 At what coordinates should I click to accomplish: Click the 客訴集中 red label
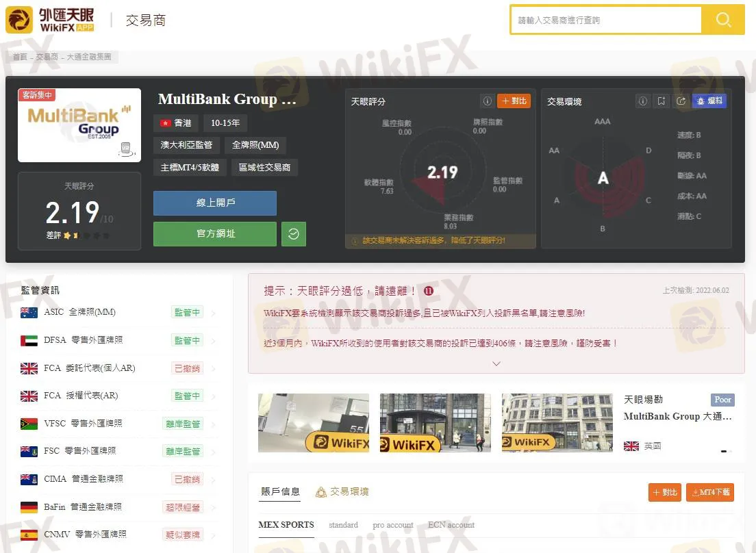pos(37,95)
